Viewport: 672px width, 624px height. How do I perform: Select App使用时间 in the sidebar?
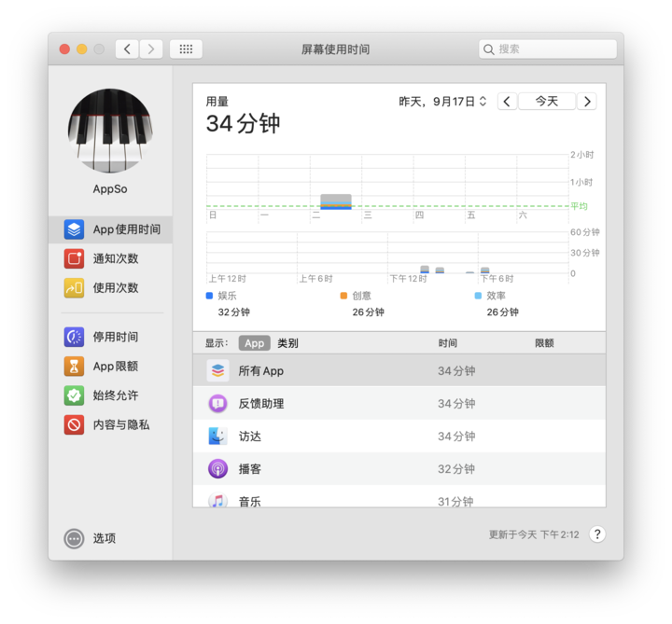110,229
